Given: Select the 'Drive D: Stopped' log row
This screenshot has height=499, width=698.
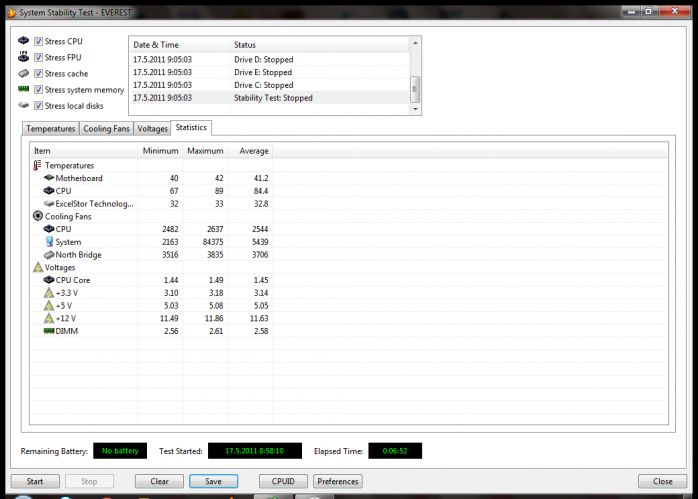Looking at the screenshot, I should point(269,60).
